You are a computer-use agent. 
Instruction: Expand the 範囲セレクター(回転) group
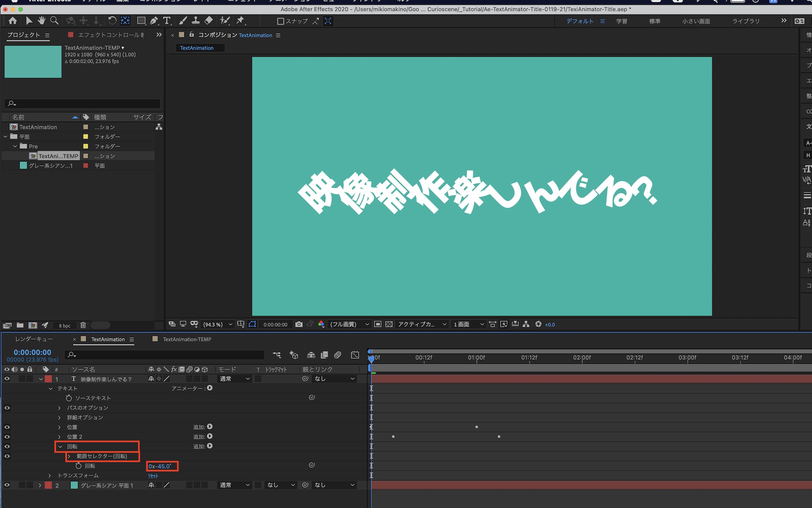click(x=69, y=456)
